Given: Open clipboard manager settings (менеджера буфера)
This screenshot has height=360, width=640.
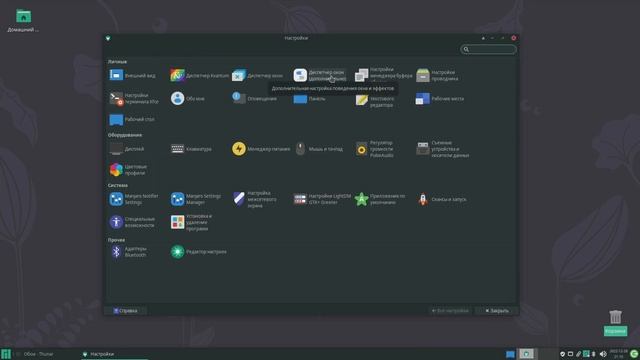Looking at the screenshot, I should (x=383, y=75).
